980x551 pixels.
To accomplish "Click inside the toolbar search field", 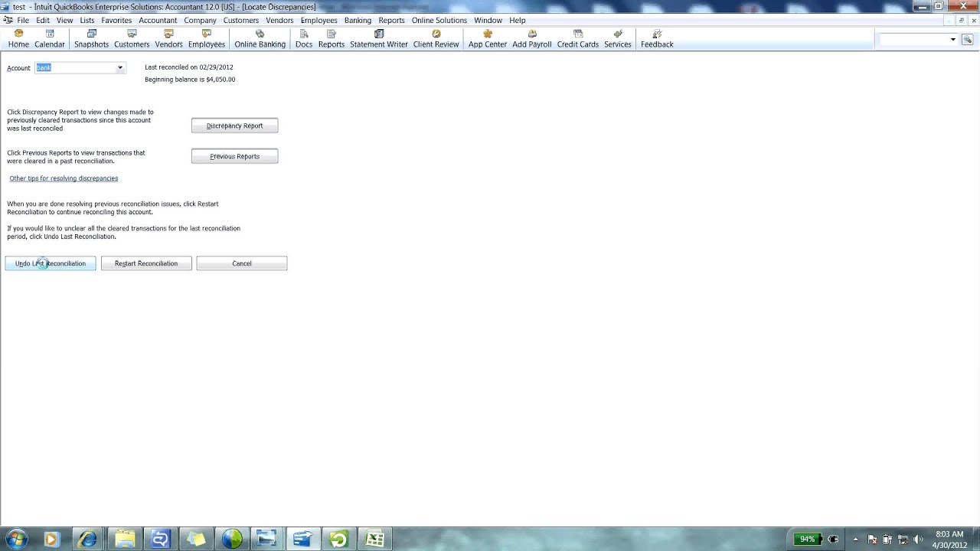I will click(913, 39).
